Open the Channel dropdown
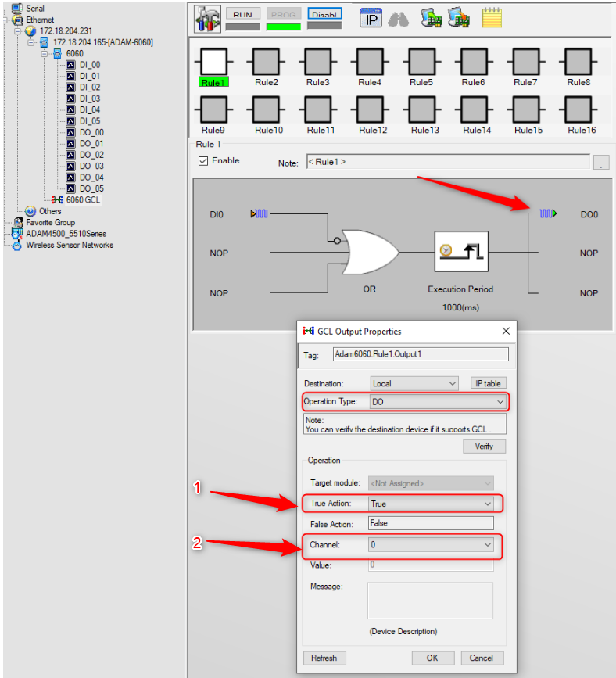This screenshot has height=678, width=616. click(431, 545)
